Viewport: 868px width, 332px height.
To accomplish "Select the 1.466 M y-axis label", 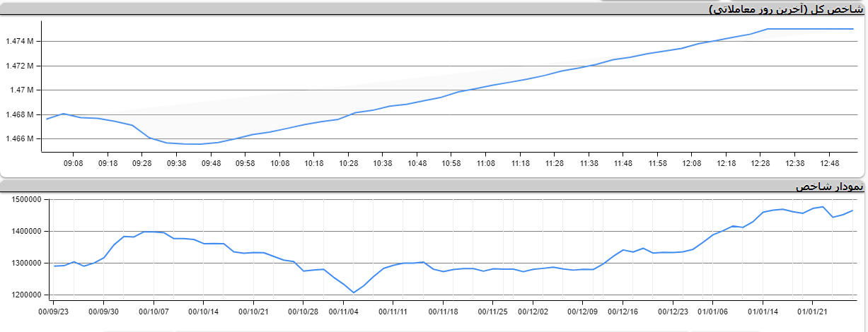I will point(20,139).
